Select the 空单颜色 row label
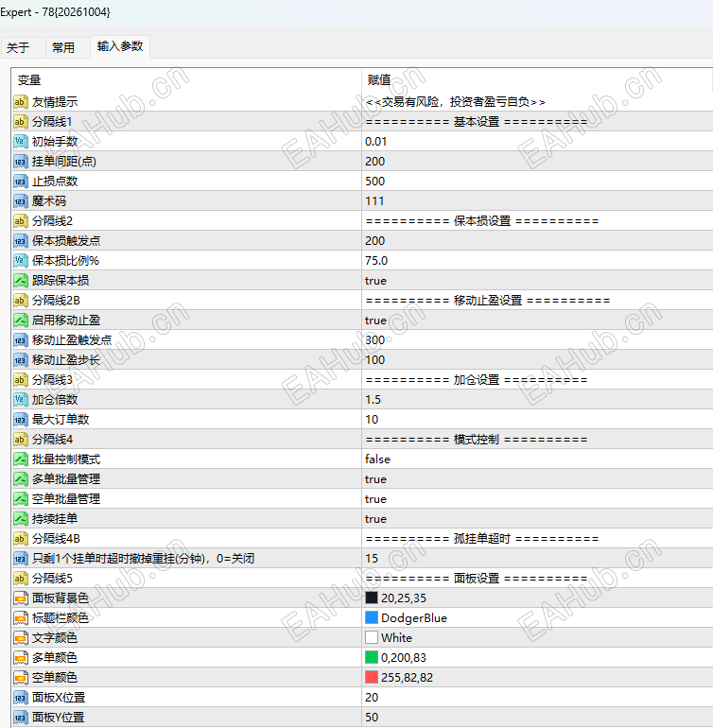The image size is (713, 728). (54, 677)
